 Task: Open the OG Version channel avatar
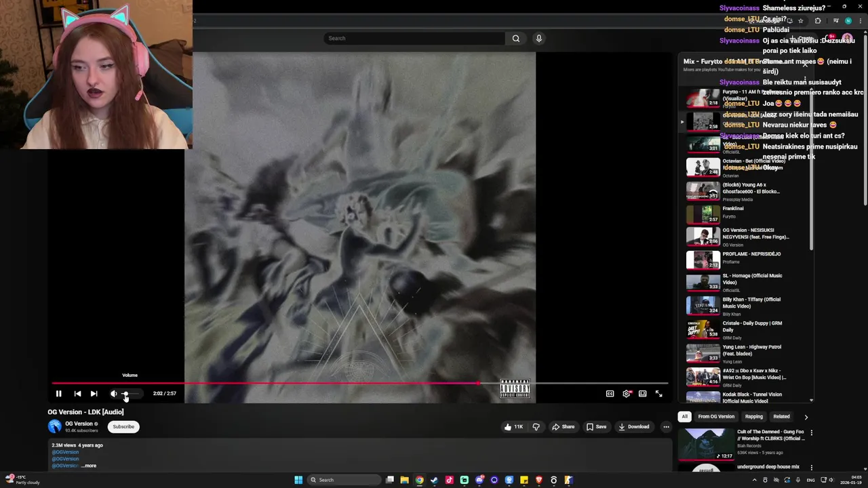pos(54,426)
